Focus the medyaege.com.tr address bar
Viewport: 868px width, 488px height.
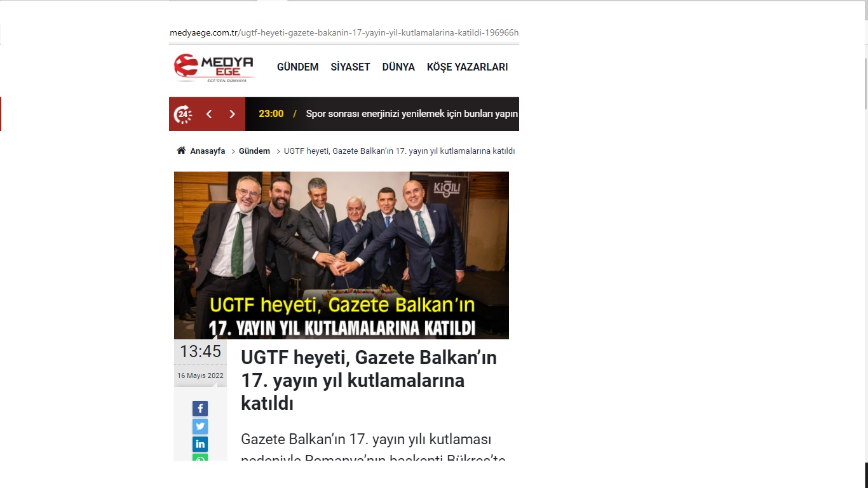[344, 32]
